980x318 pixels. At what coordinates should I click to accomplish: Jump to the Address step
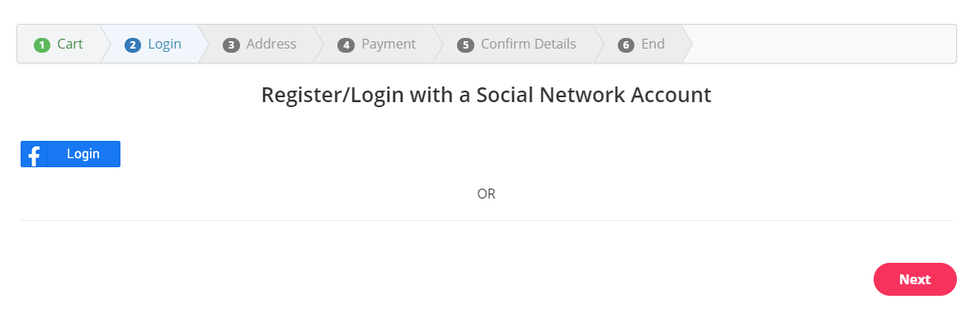pyautogui.click(x=271, y=44)
